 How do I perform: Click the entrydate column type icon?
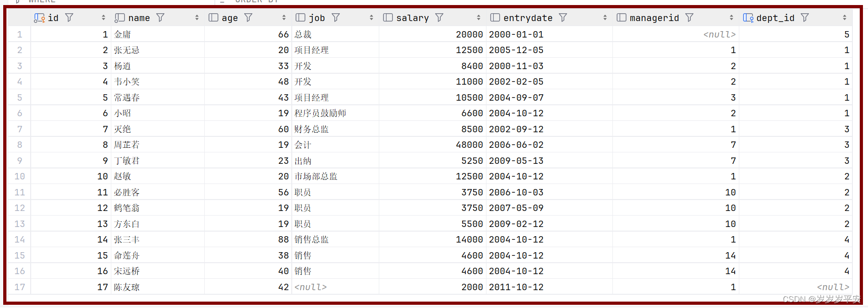pos(495,18)
